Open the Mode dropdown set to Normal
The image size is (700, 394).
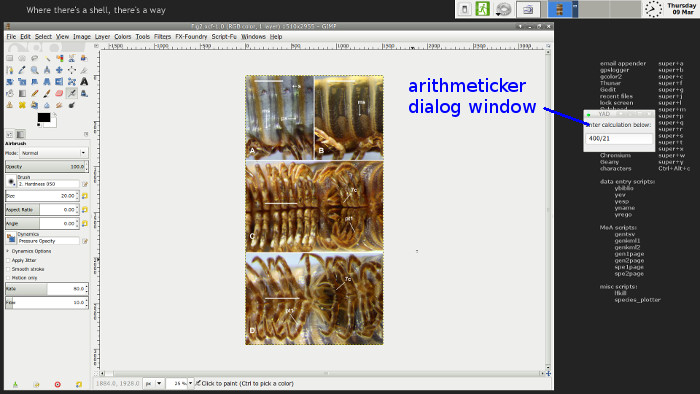click(x=53, y=153)
